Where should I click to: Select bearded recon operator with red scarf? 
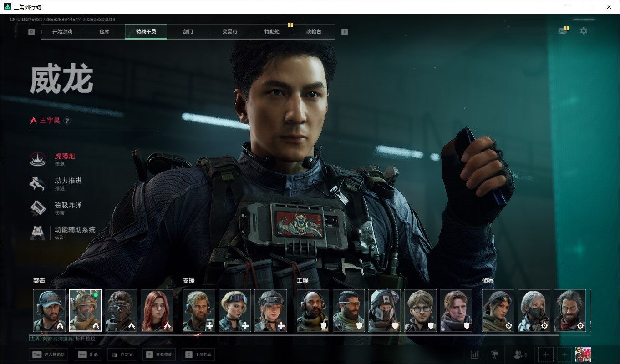(570, 310)
